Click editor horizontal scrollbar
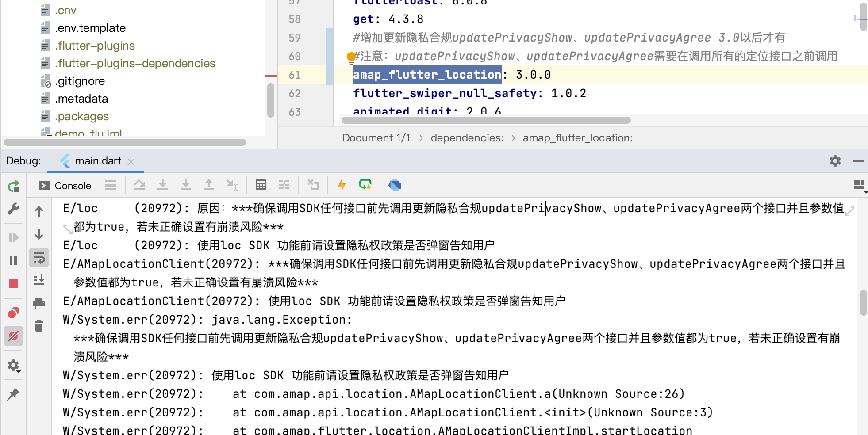The image size is (868, 435). tap(486, 120)
